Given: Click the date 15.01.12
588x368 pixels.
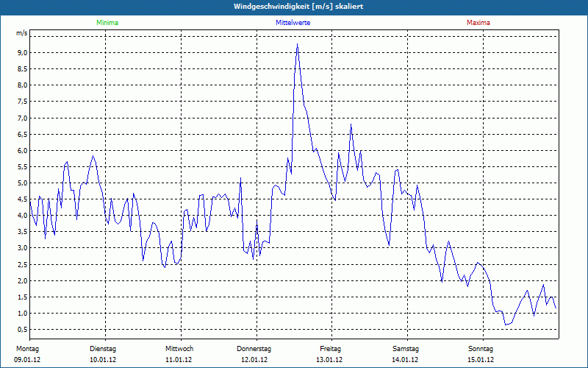Looking at the screenshot, I should (481, 360).
